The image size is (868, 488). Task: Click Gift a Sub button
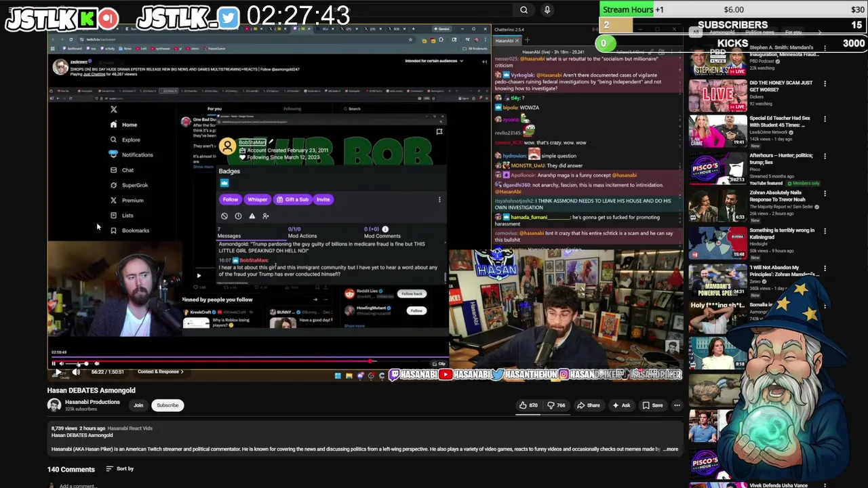[x=292, y=199]
